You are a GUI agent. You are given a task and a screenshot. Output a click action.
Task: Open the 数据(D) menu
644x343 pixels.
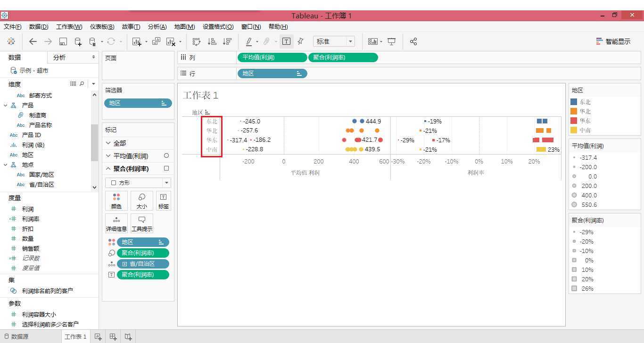point(39,27)
